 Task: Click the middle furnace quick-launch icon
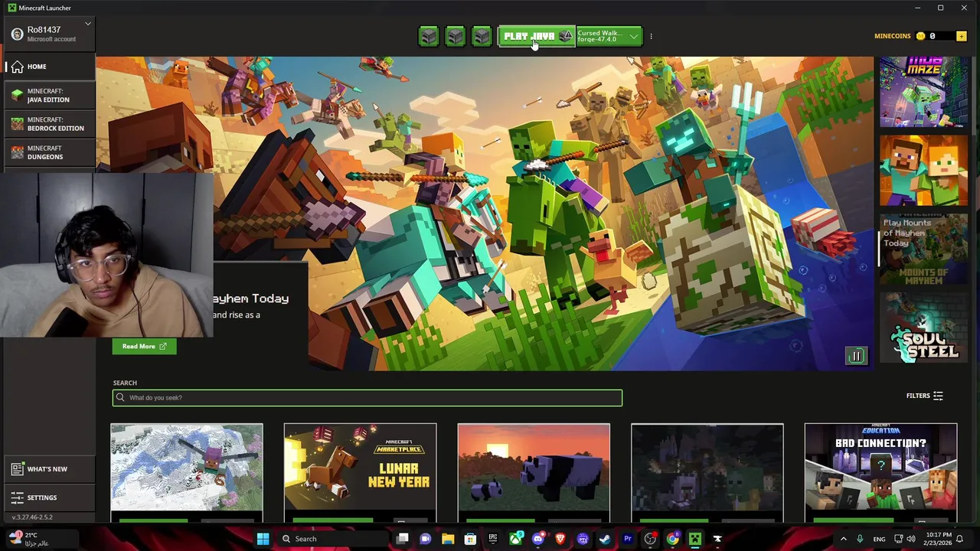pos(455,36)
